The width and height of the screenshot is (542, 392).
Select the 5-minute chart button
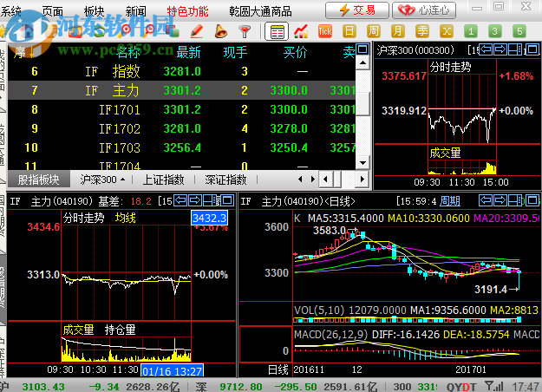pyautogui.click(x=519, y=31)
